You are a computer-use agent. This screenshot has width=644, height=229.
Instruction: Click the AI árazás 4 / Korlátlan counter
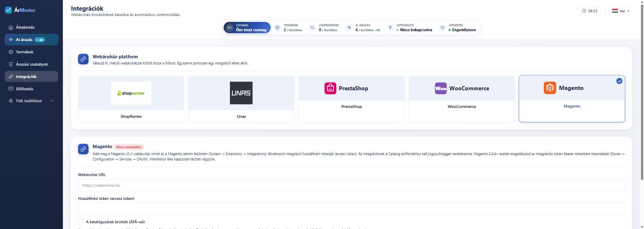pos(368,30)
